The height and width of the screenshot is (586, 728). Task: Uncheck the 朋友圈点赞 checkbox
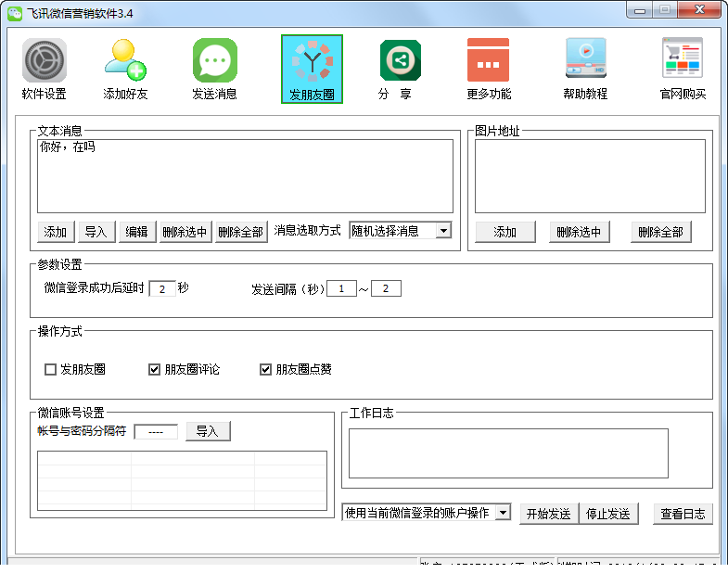265,370
